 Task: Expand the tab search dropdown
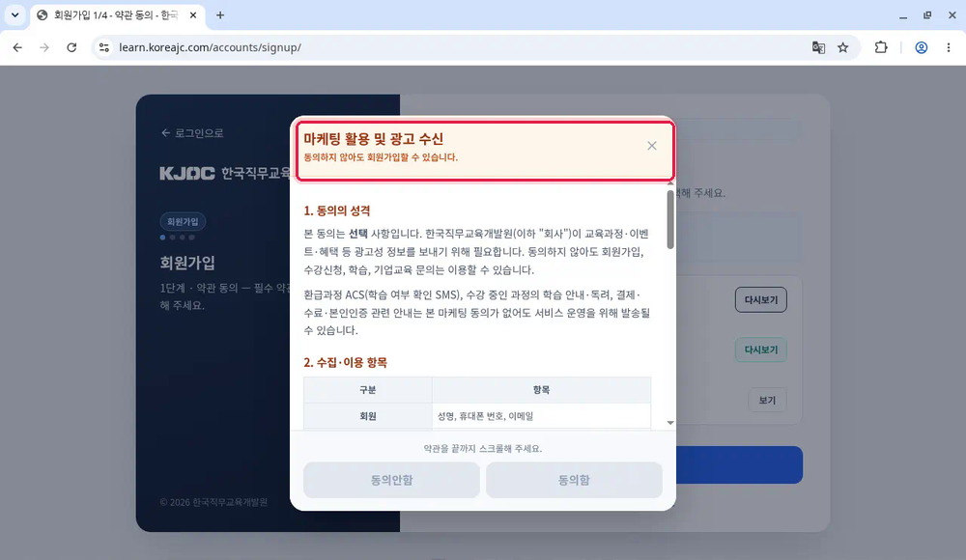coord(14,15)
